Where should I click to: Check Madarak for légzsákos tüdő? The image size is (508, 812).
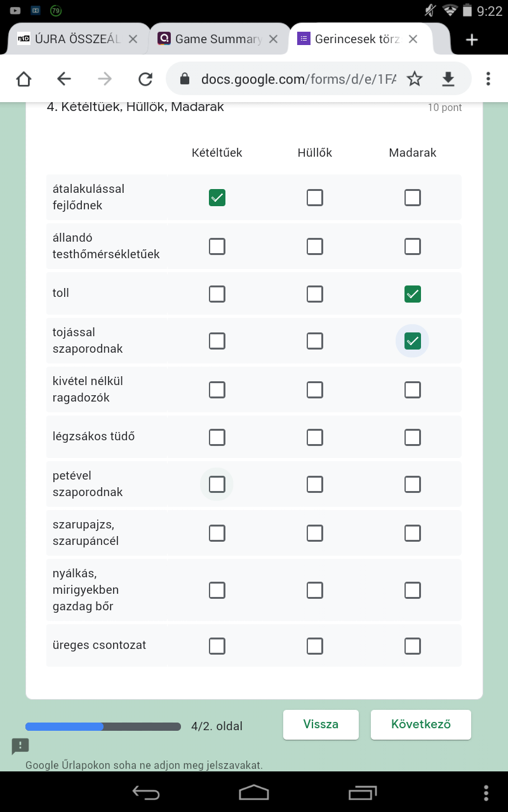tap(413, 437)
